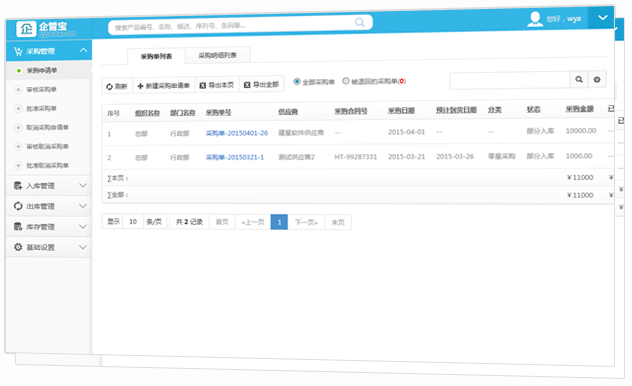The height and width of the screenshot is (386, 632).
Task: Click the 导出本页 button label
Action: [221, 85]
